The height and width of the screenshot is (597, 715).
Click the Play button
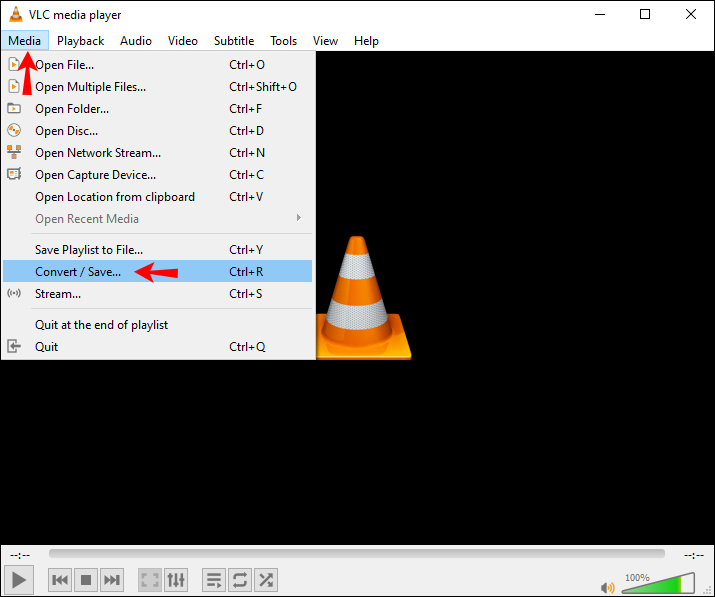click(x=19, y=580)
